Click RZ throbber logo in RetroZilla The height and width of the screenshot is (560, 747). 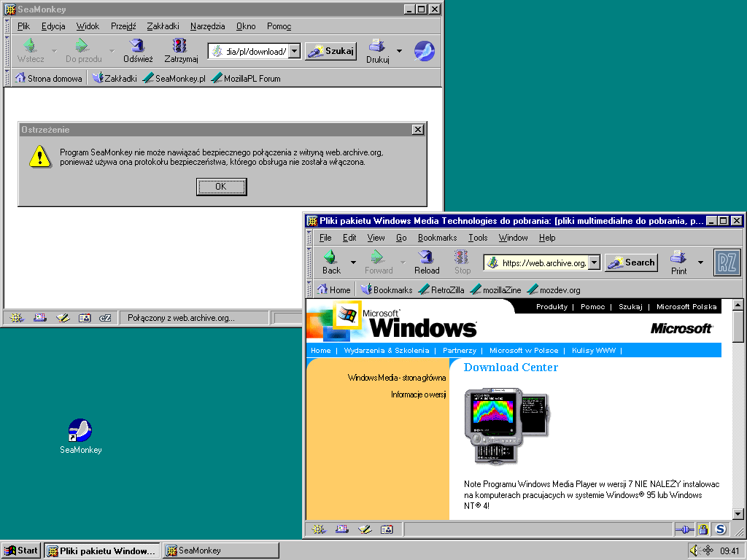[727, 262]
